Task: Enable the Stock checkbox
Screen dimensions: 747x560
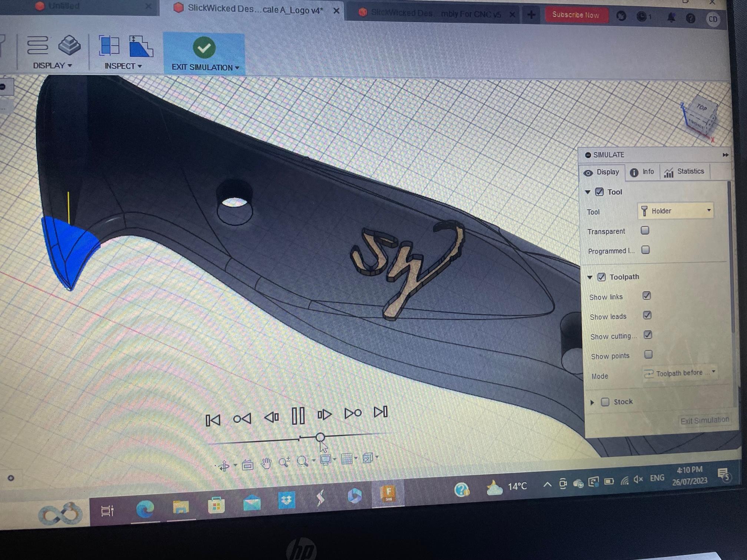Action: click(x=605, y=402)
